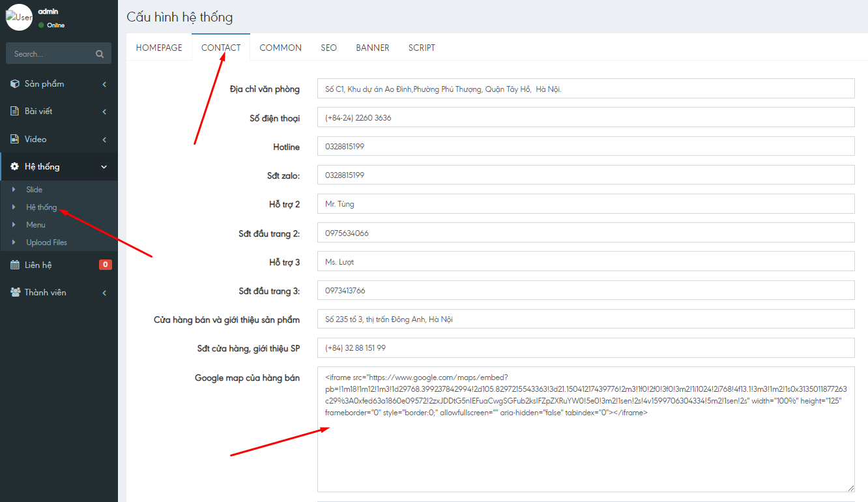Image resolution: width=868 pixels, height=502 pixels.
Task: Click the Video film icon
Action: pos(15,140)
